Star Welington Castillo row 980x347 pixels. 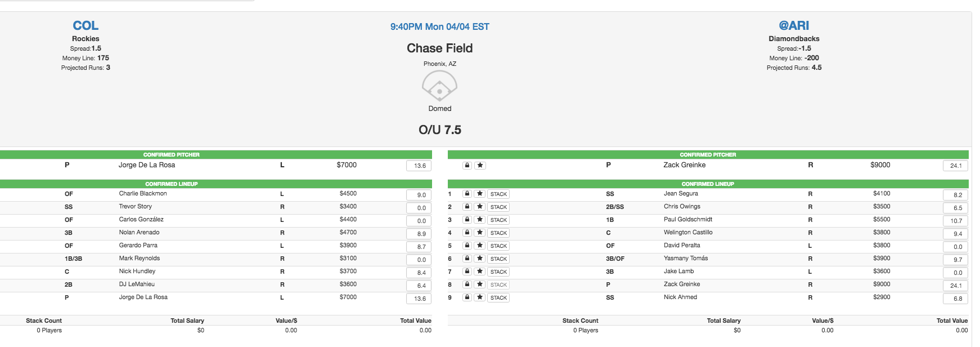480,233
